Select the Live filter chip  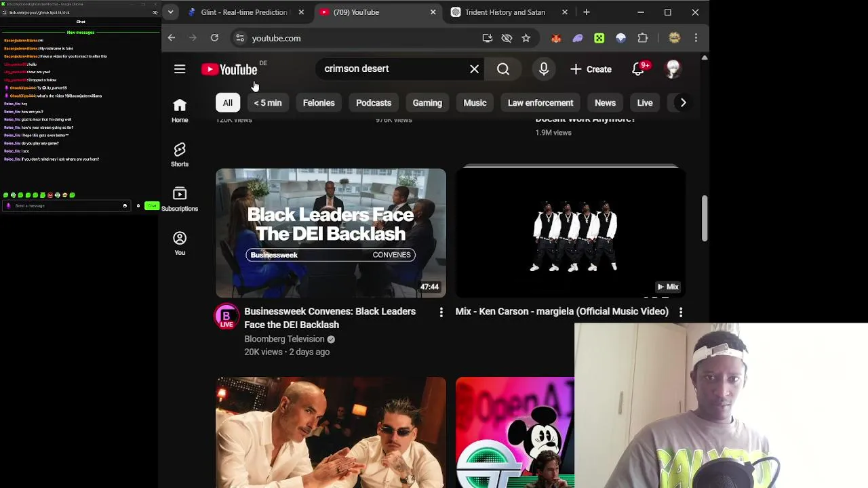pos(645,103)
